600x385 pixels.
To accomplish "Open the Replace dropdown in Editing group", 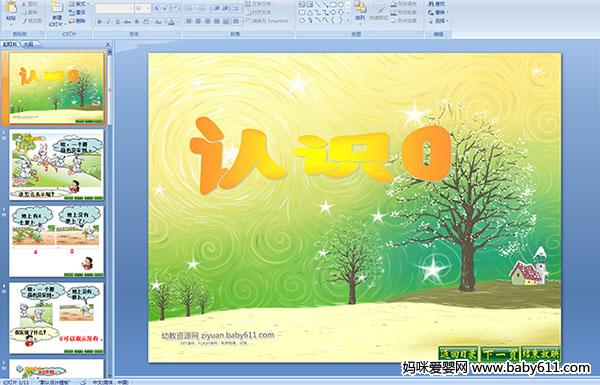I will pos(439,12).
